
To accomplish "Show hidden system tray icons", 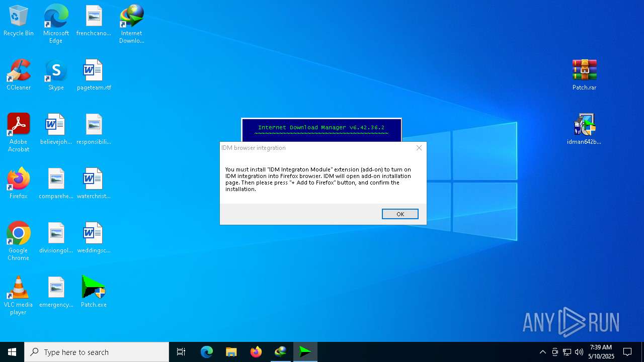I will click(542, 352).
